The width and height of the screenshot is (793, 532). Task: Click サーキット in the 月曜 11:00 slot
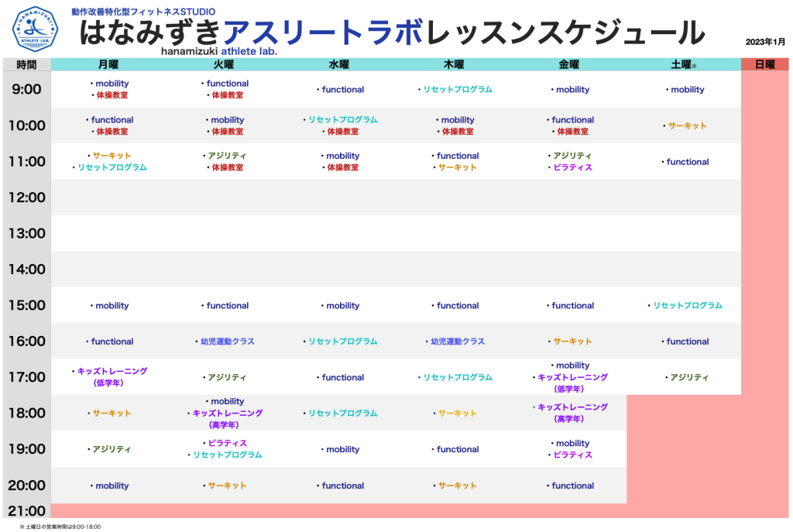[x=112, y=156]
